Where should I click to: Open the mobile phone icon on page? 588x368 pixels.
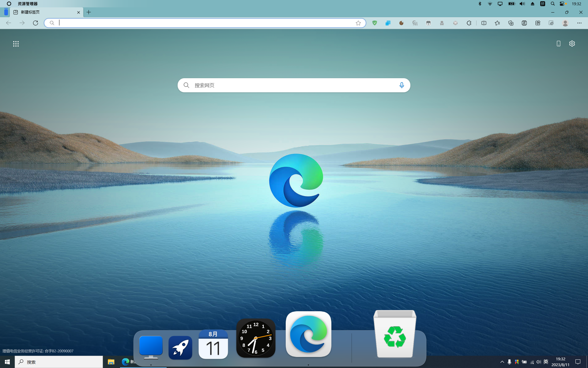tap(559, 44)
